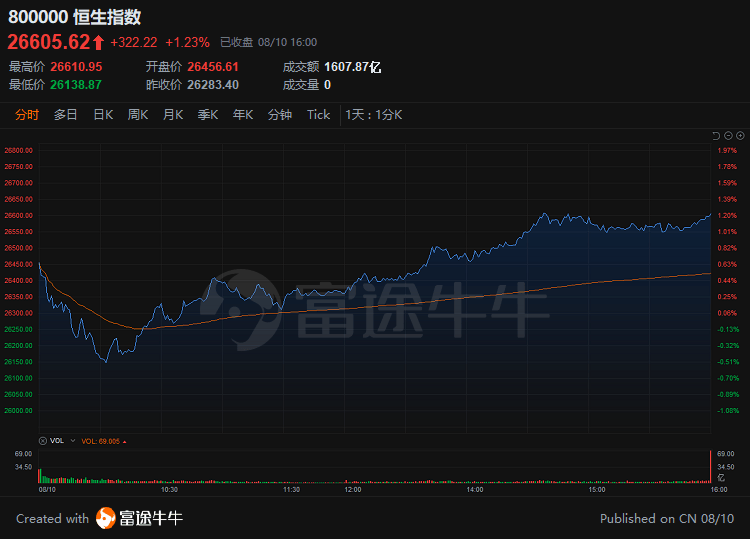Click the 16:00 time axis label

tap(719, 490)
